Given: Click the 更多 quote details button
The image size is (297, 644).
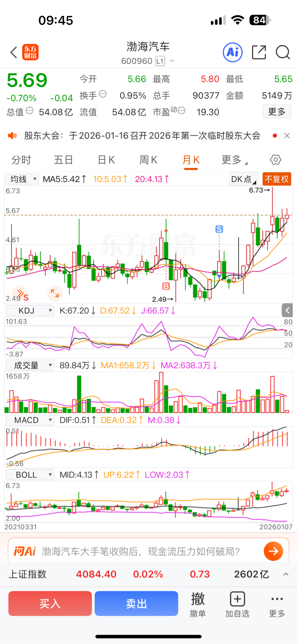Looking at the screenshot, I should point(277,112).
